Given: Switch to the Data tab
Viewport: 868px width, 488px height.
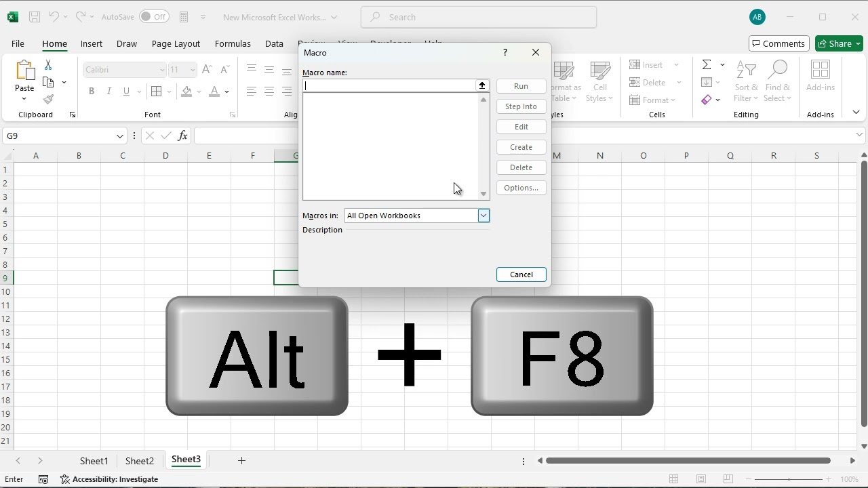Looking at the screenshot, I should pyautogui.click(x=274, y=43).
